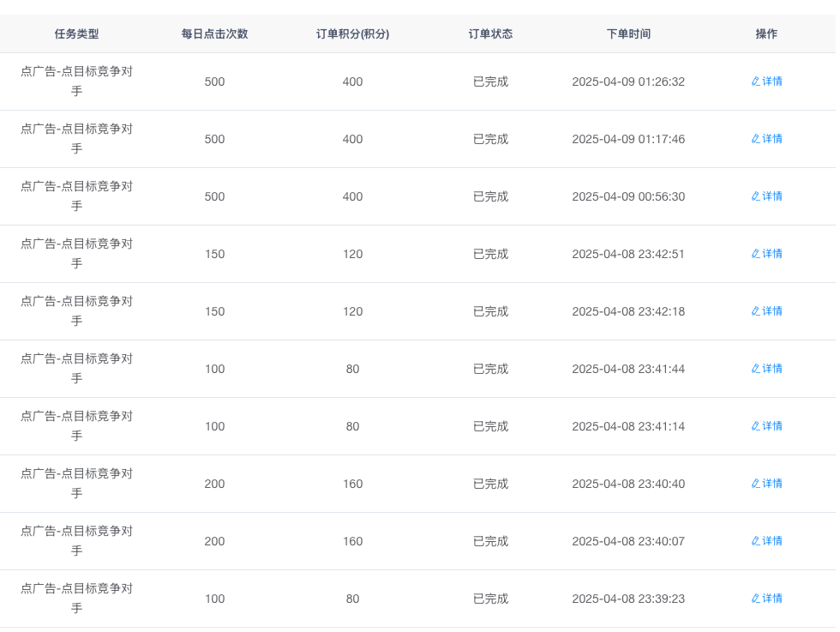Viewport: 840px width, 632px height.
Task: Click task type cell of the 00:56:30 order
Action: coord(76,196)
